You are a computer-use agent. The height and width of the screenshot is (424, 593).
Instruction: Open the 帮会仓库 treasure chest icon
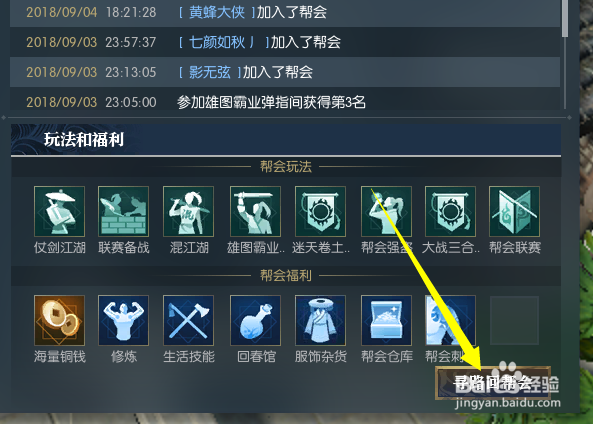386,320
